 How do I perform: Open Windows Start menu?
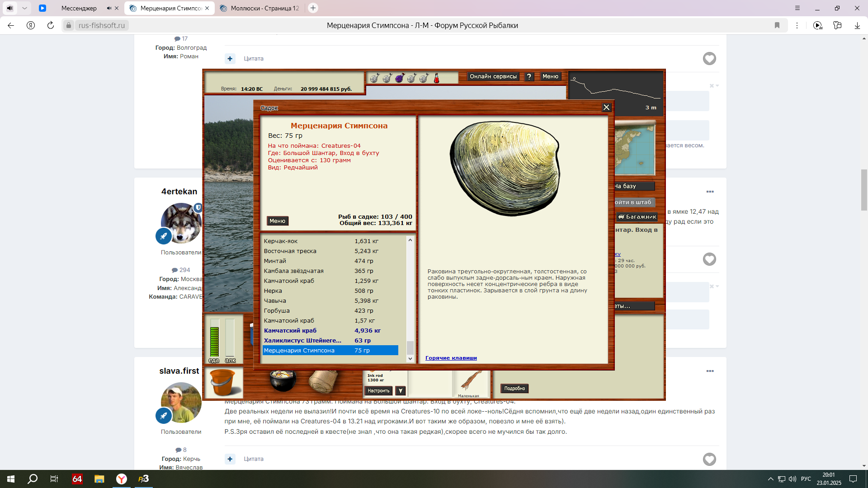click(x=11, y=479)
